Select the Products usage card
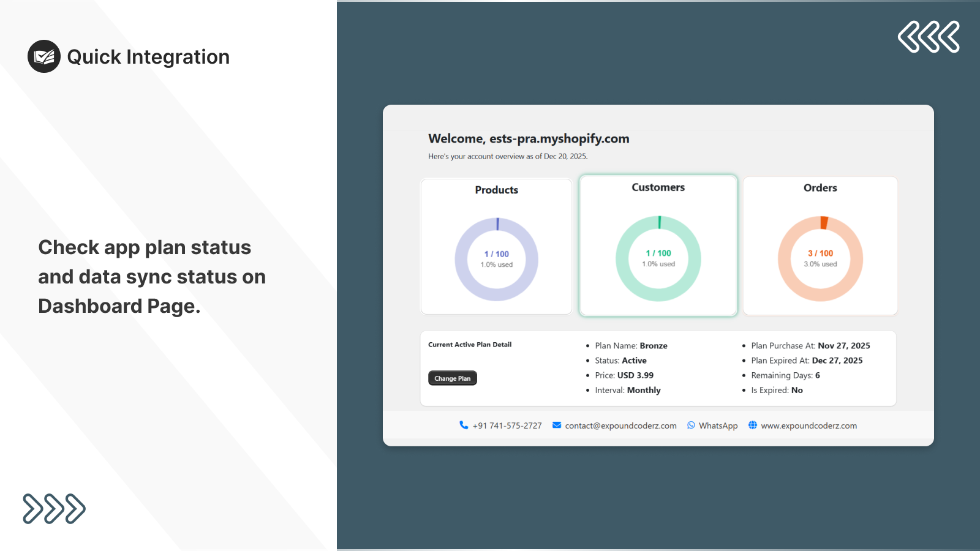The image size is (980, 551). click(x=496, y=246)
